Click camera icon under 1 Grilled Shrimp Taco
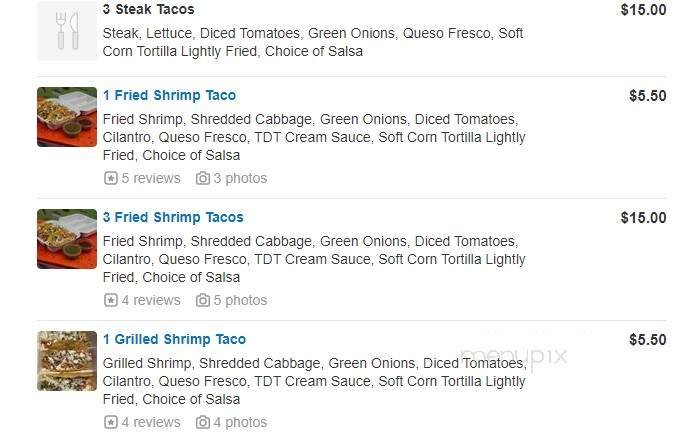This screenshot has width=693, height=439. (x=203, y=422)
